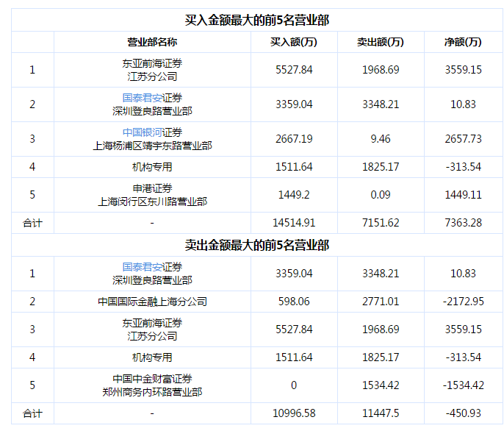Screen dimensions: 504x431
Task: Select 1968.69 in sell table row 3
Action: pos(381,330)
